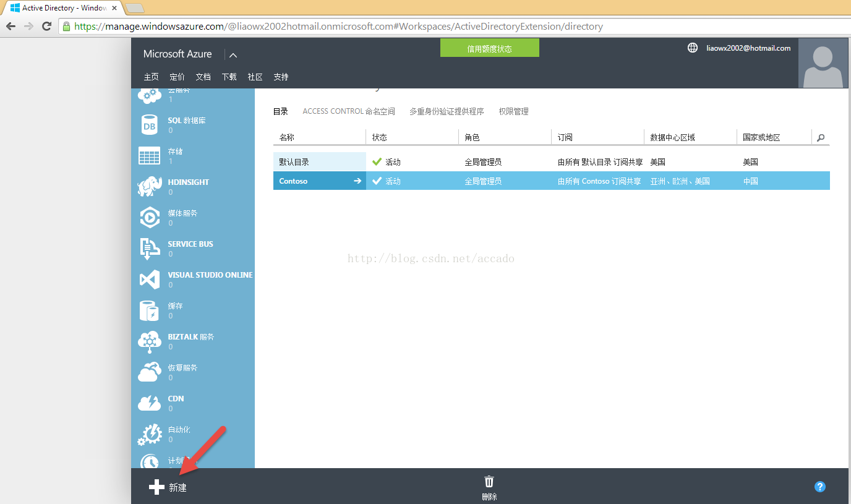Open the 存储 storage table icon

pos(150,156)
